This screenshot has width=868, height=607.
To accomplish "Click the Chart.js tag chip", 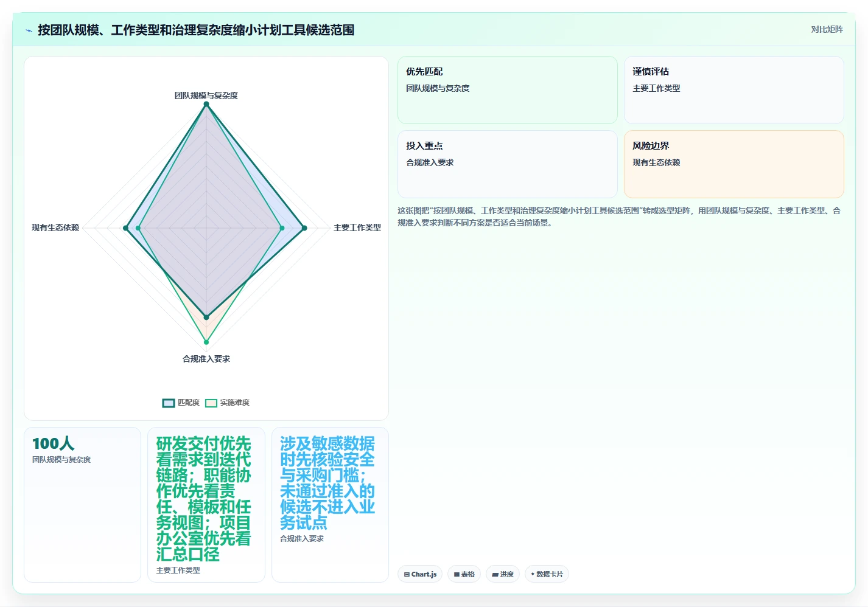I will [420, 574].
